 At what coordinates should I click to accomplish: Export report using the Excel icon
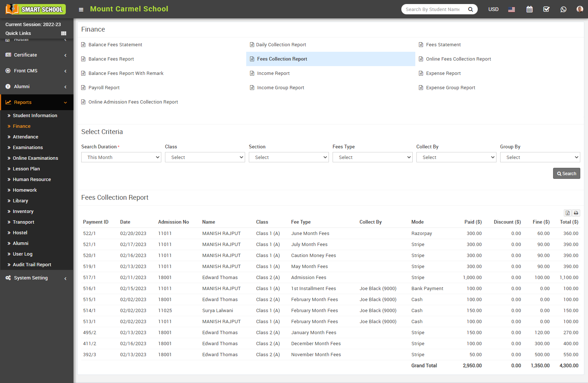pos(568,213)
